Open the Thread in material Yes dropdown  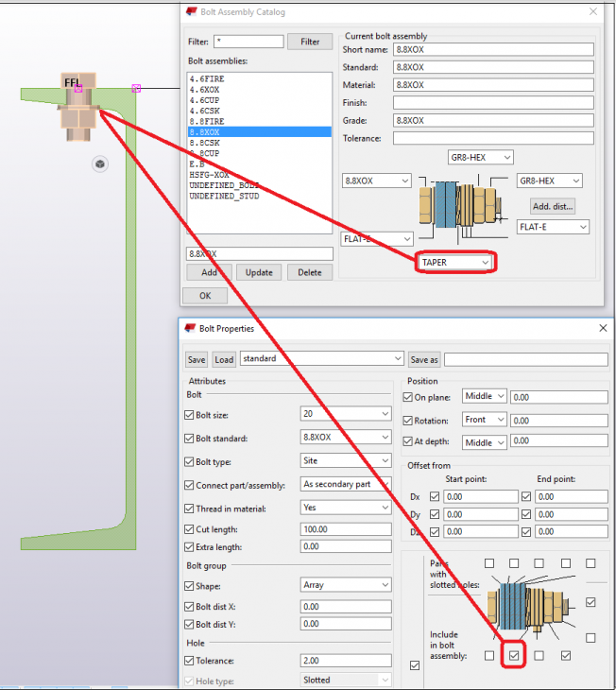tap(346, 508)
